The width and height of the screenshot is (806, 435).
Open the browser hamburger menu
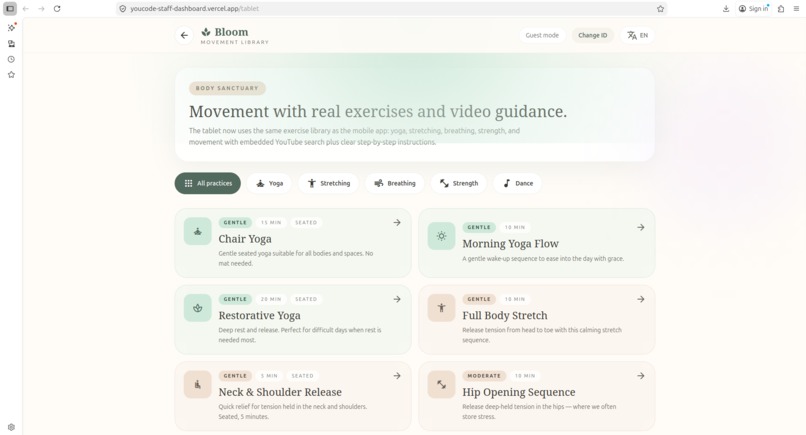pyautogui.click(x=796, y=9)
